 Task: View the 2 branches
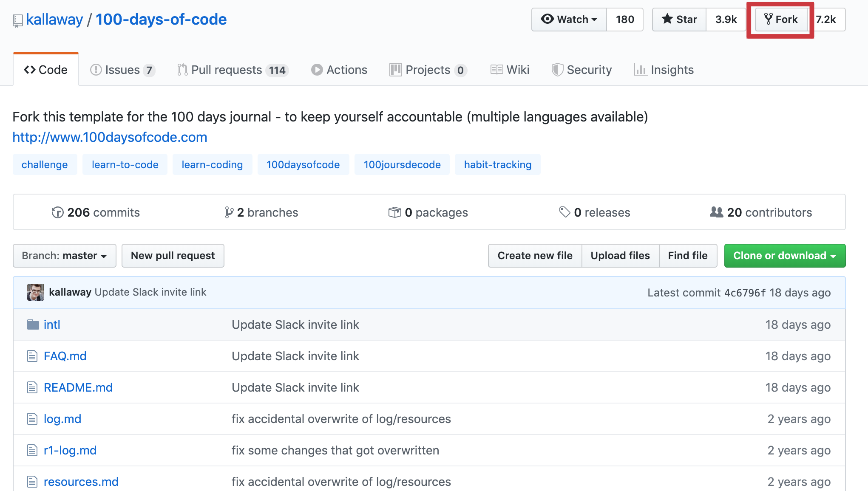click(261, 212)
